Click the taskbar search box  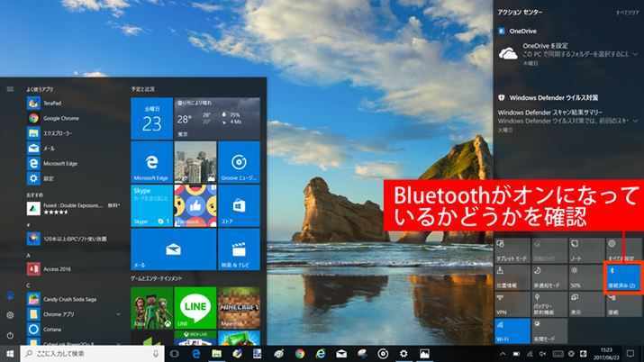tap(86, 354)
